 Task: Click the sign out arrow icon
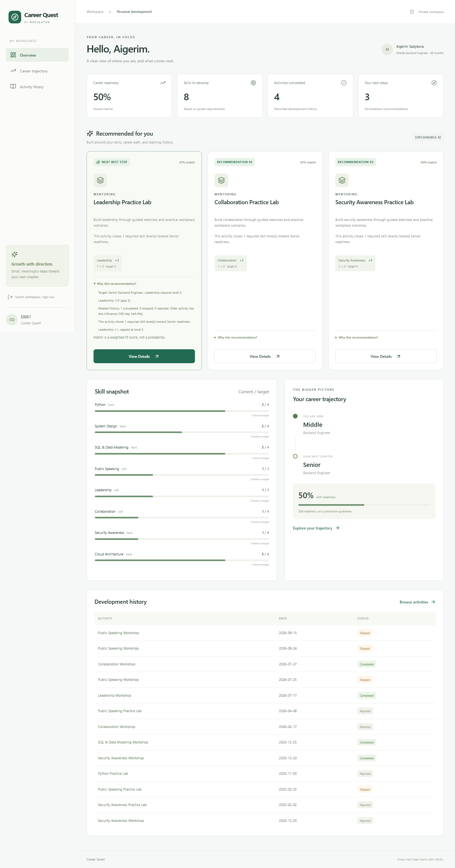pyautogui.click(x=10, y=297)
